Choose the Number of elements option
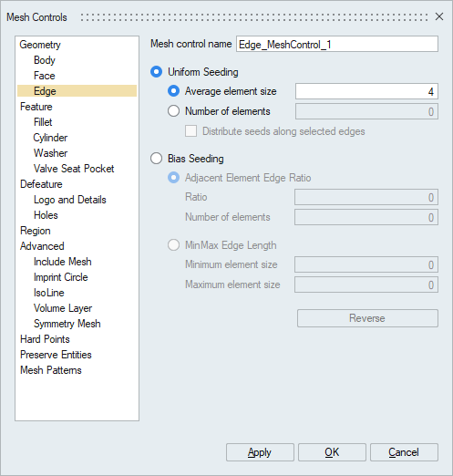This screenshot has width=453, height=476. 173,111
